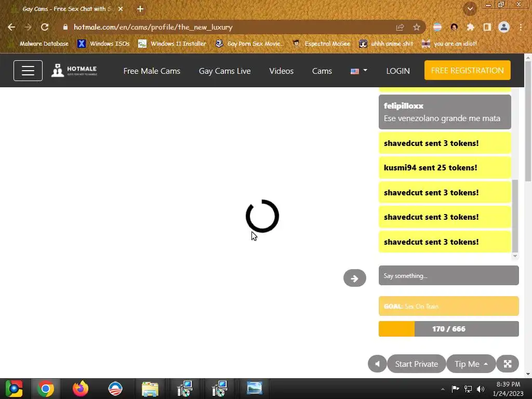Open Chrome from the taskbar
This screenshot has height=399, width=532.
point(46,389)
